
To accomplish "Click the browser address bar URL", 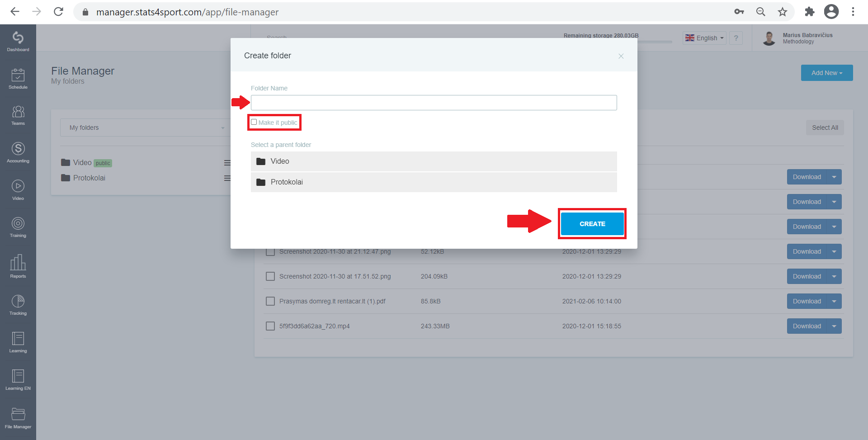I will pos(187,12).
